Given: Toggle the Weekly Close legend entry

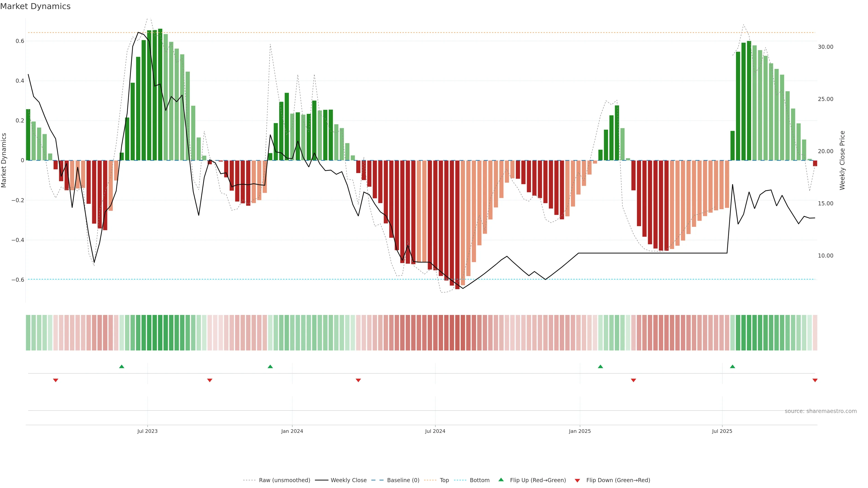Looking at the screenshot, I should pyautogui.click(x=348, y=480).
